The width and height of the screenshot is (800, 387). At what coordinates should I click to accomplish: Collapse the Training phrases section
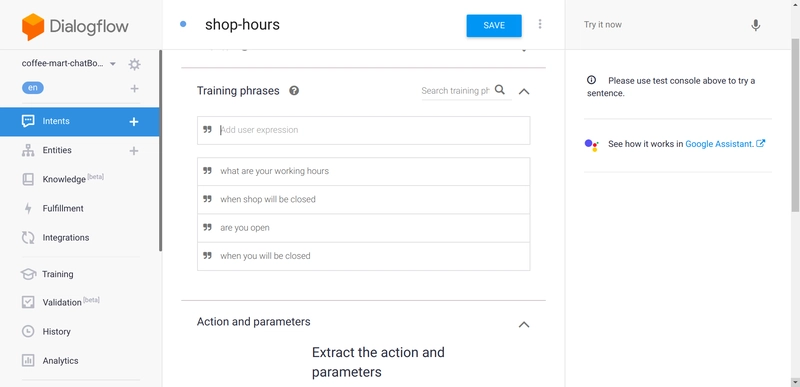524,91
